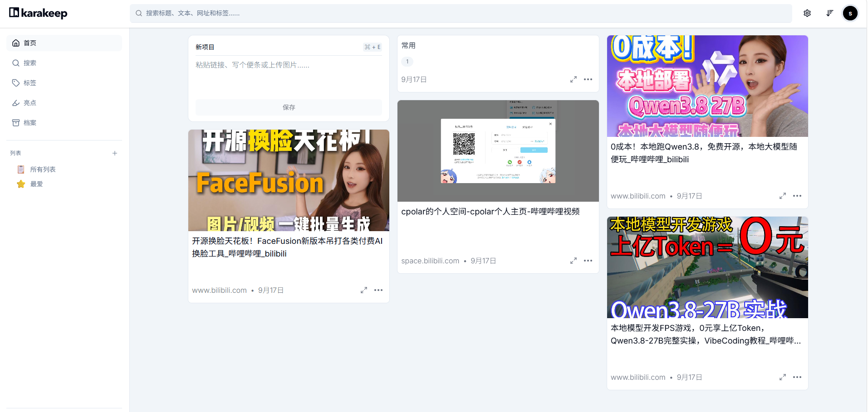Focus the top search bar
Image resolution: width=868 pixels, height=412 pixels.
click(461, 13)
